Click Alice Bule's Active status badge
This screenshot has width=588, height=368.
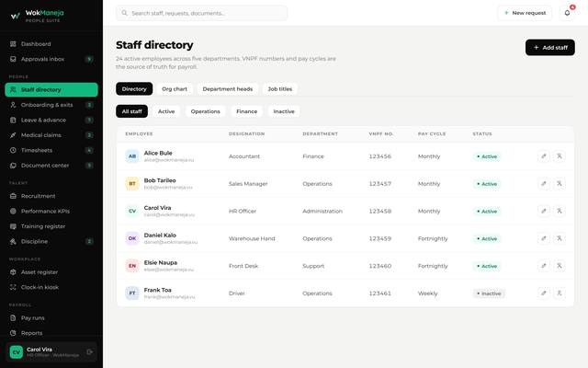tap(487, 156)
